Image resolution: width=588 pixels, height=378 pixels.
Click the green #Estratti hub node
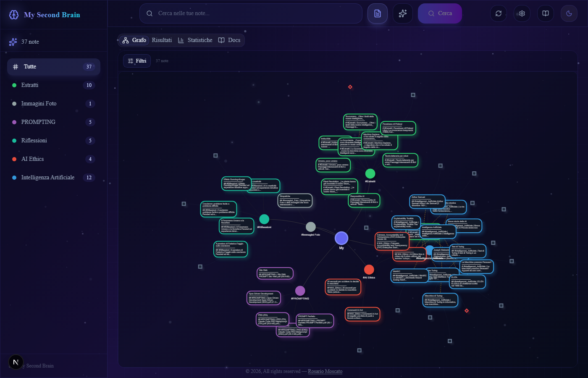[x=370, y=173]
